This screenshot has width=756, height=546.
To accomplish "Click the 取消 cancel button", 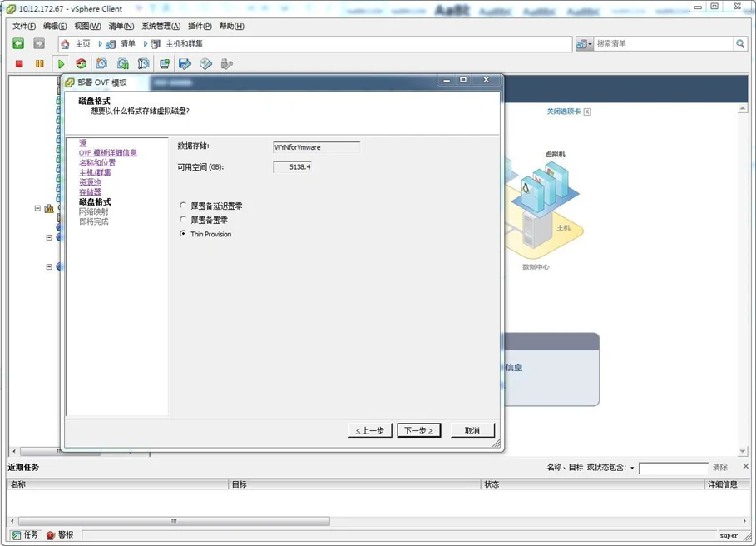I will click(x=472, y=430).
